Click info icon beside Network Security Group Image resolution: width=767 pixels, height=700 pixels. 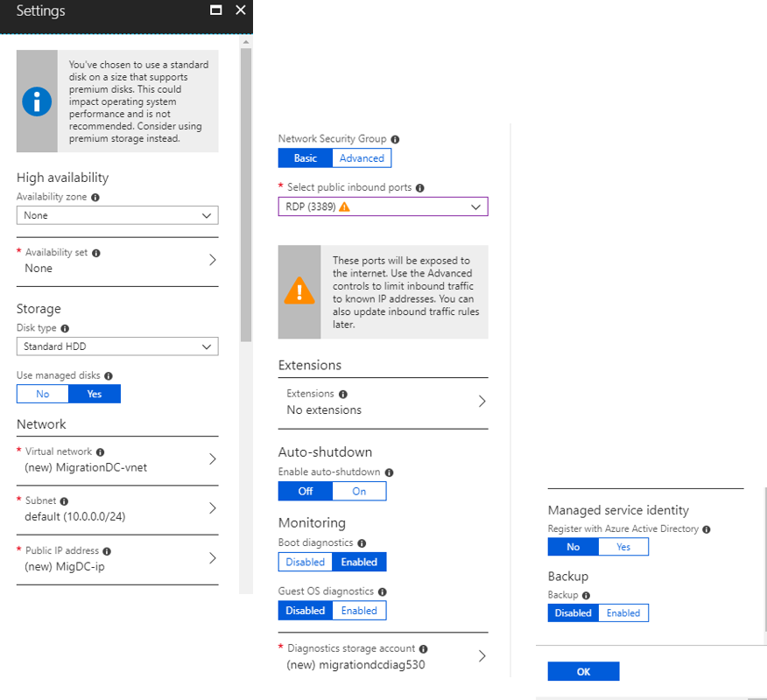395,139
